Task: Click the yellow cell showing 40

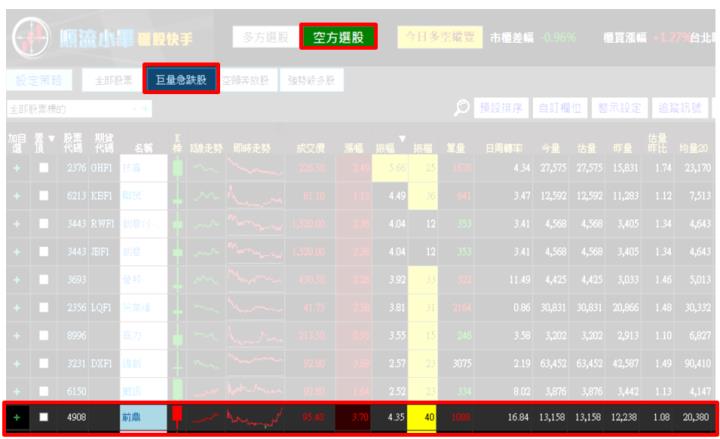Action: pos(422,417)
